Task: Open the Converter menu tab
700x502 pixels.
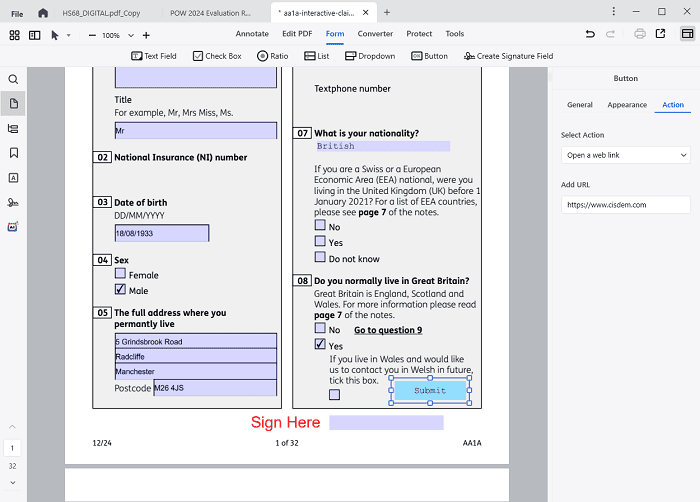Action: [x=375, y=34]
